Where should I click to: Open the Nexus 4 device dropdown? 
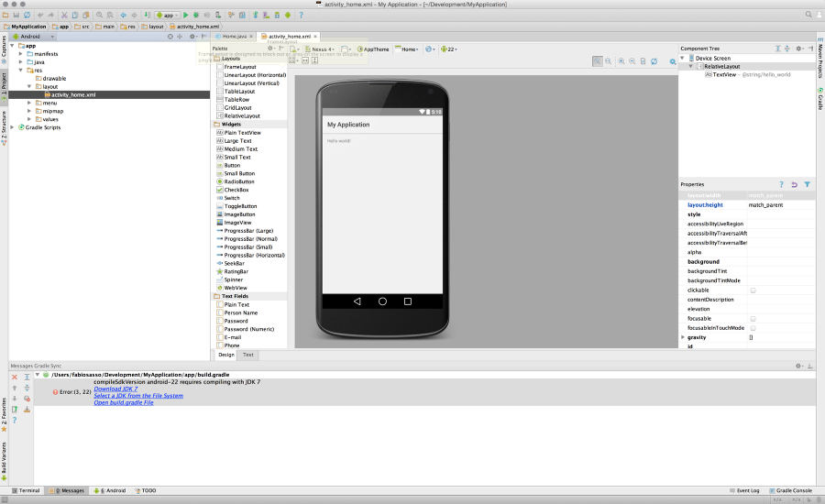(321, 49)
